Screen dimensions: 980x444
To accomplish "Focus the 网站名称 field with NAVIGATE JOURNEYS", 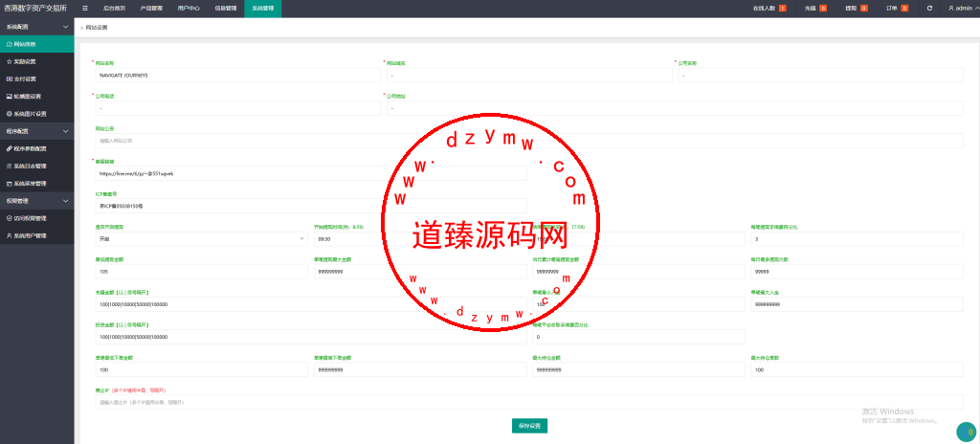I will click(x=237, y=75).
